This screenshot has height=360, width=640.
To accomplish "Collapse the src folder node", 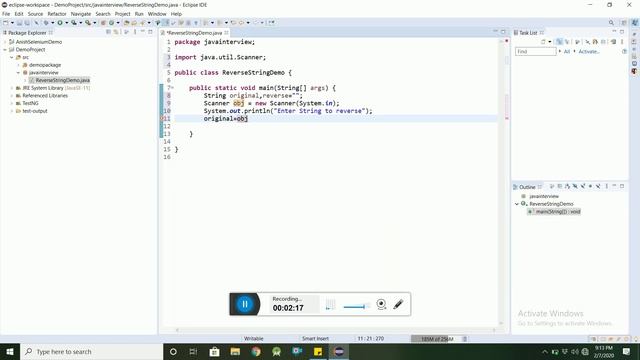I will [x=12, y=58].
